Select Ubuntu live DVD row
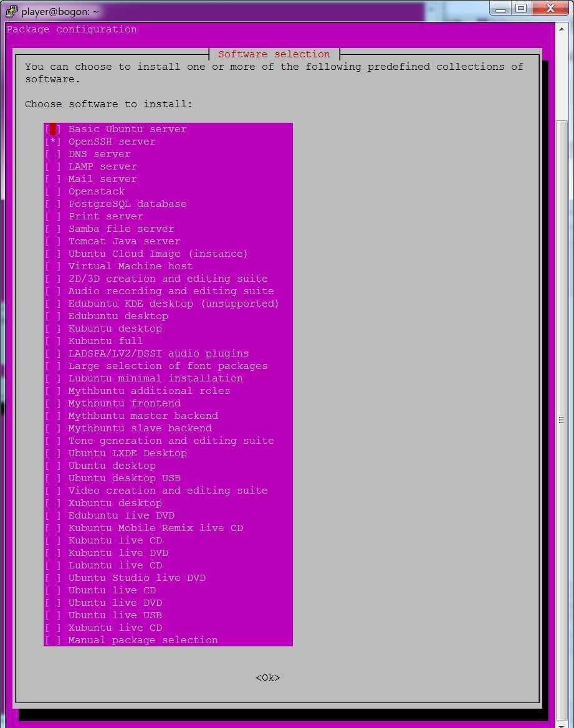This screenshot has width=574, height=728. click(168, 603)
